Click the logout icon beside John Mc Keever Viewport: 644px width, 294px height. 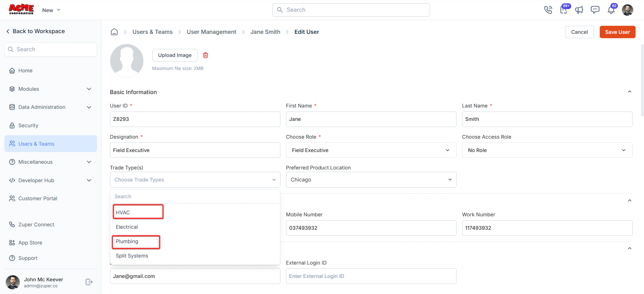pyautogui.click(x=89, y=282)
